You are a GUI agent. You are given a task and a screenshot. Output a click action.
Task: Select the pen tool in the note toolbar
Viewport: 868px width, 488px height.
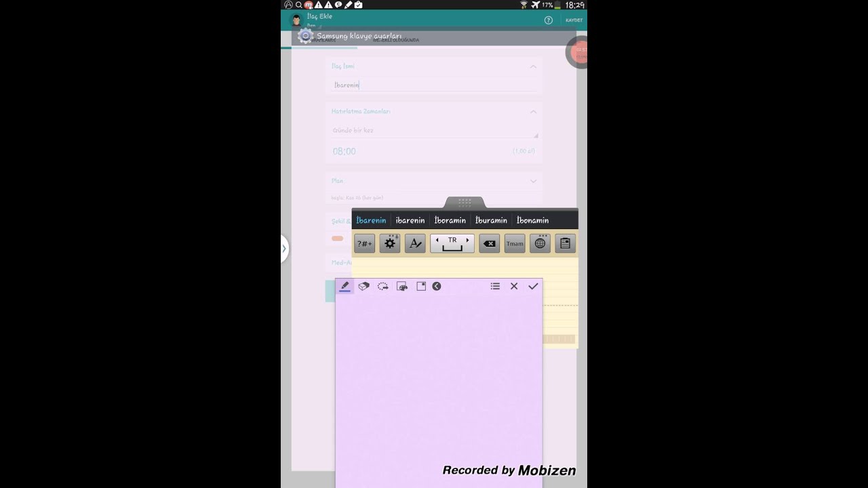coord(344,286)
